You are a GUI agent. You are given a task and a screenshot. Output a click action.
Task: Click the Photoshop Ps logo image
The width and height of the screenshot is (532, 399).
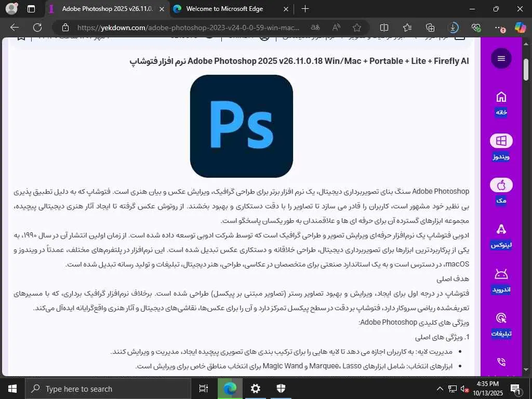coord(241,126)
